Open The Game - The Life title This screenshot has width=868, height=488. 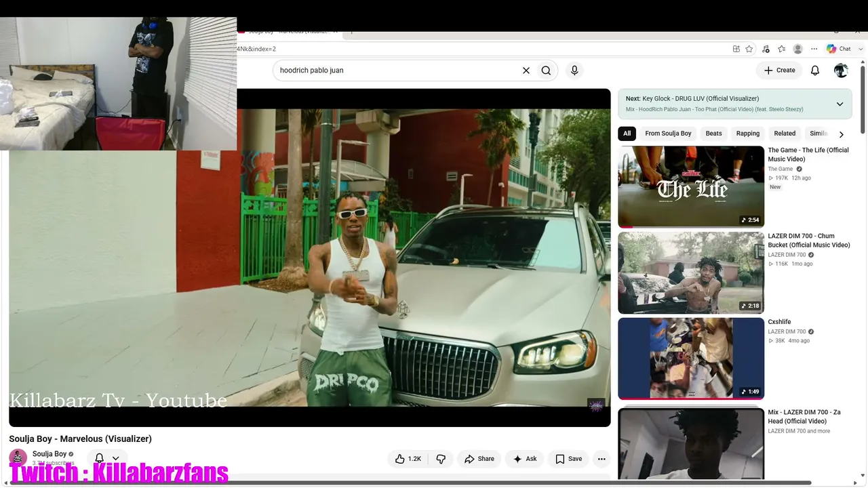click(808, 155)
